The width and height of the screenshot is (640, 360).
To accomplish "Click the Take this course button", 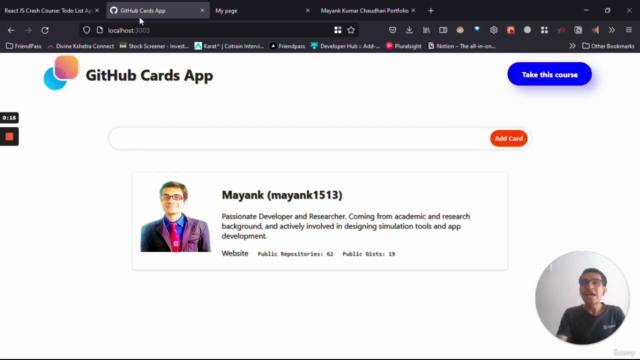I will pyautogui.click(x=549, y=74).
